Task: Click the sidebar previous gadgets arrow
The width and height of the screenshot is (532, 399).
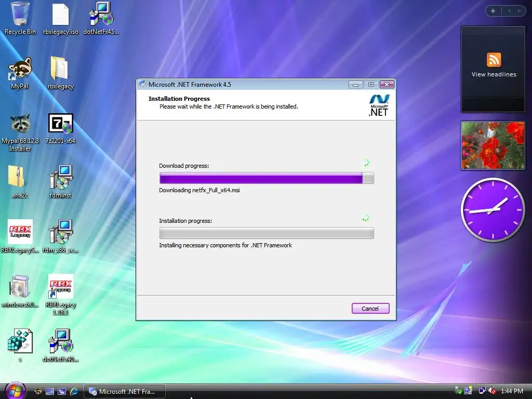Action: coord(509,11)
